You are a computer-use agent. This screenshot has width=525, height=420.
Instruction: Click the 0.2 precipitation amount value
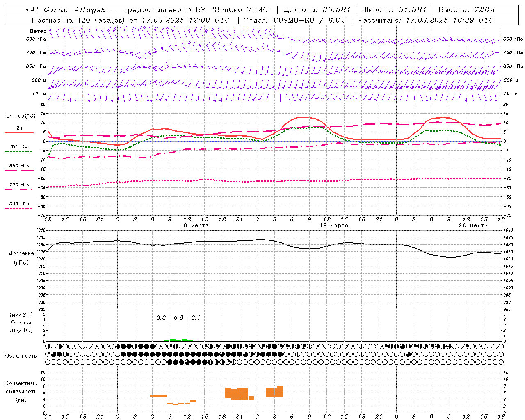coord(161,317)
